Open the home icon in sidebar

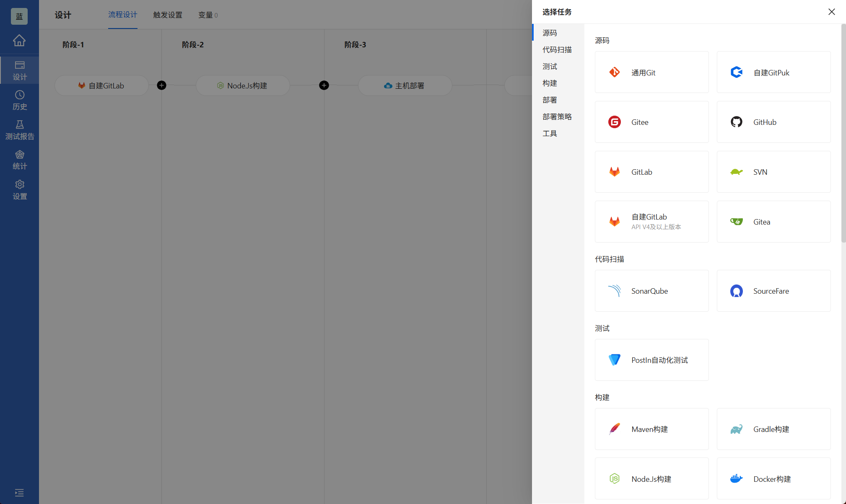coord(19,41)
